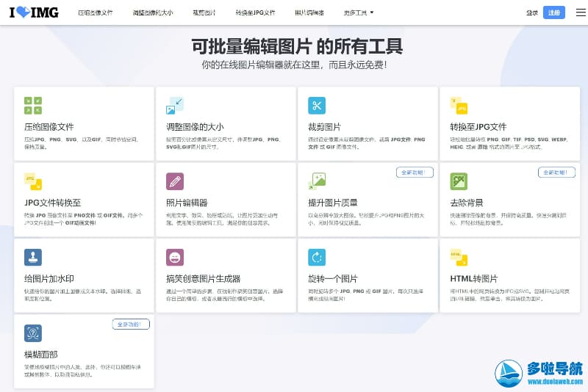Click the 模糊面部 card description text
Image resolution: width=588 pixels, height=392 pixels.
[x=82, y=371]
